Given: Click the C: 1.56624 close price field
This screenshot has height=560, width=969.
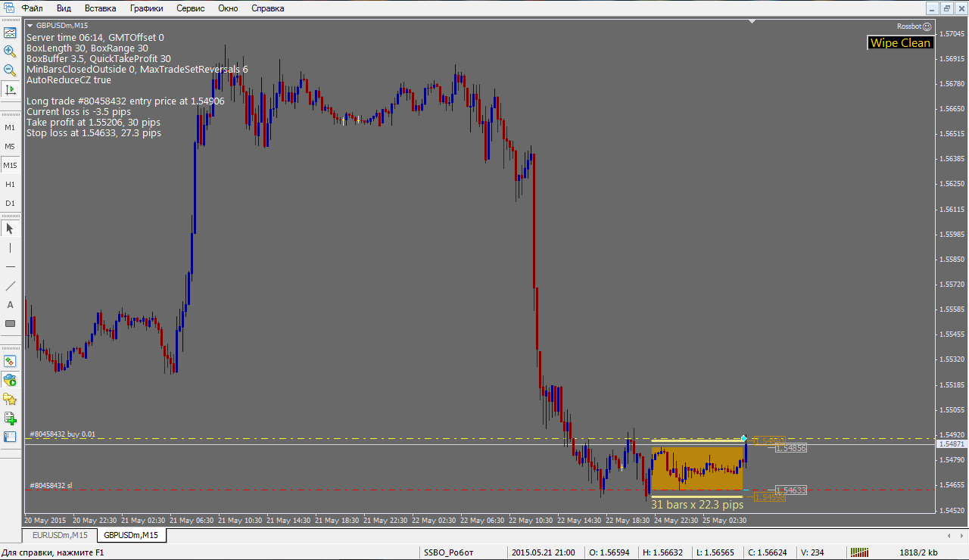Looking at the screenshot, I should tap(767, 552).
